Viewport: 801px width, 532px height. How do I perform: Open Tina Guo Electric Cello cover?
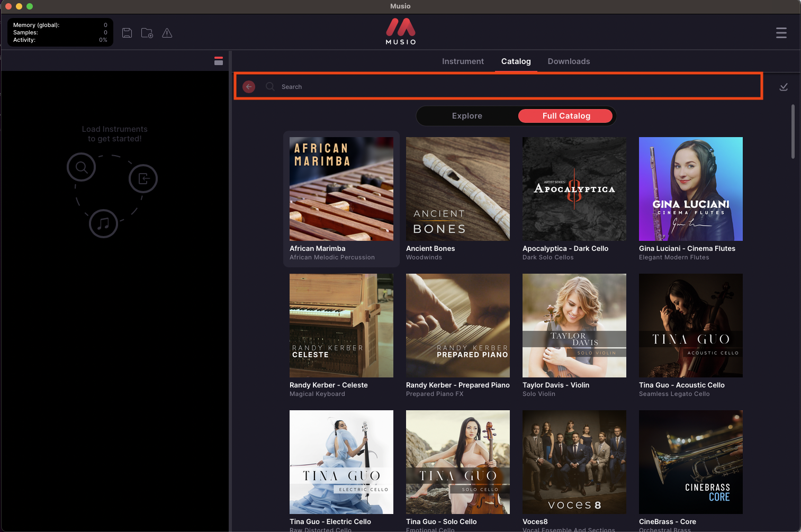pos(341,462)
